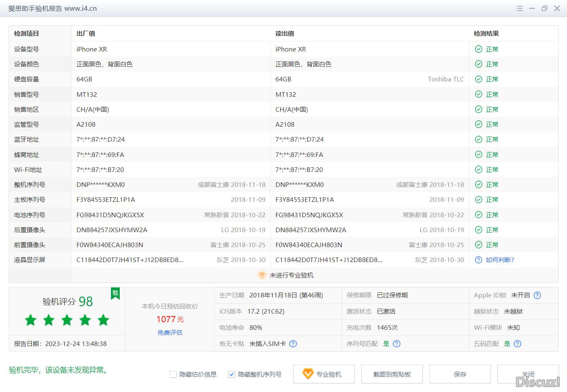
Task: Open the 免费评估 link
Action: pyautogui.click(x=170, y=333)
